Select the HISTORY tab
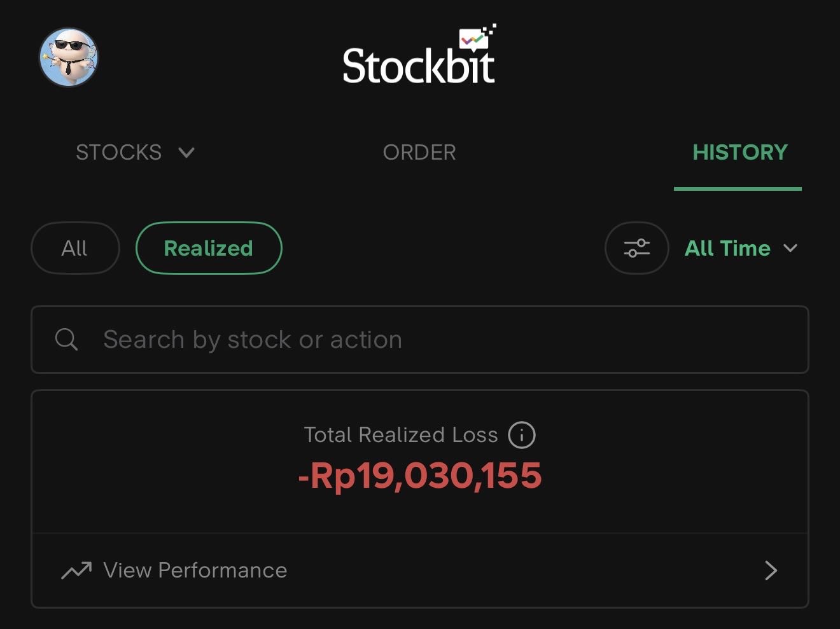840x629 pixels. pos(740,153)
